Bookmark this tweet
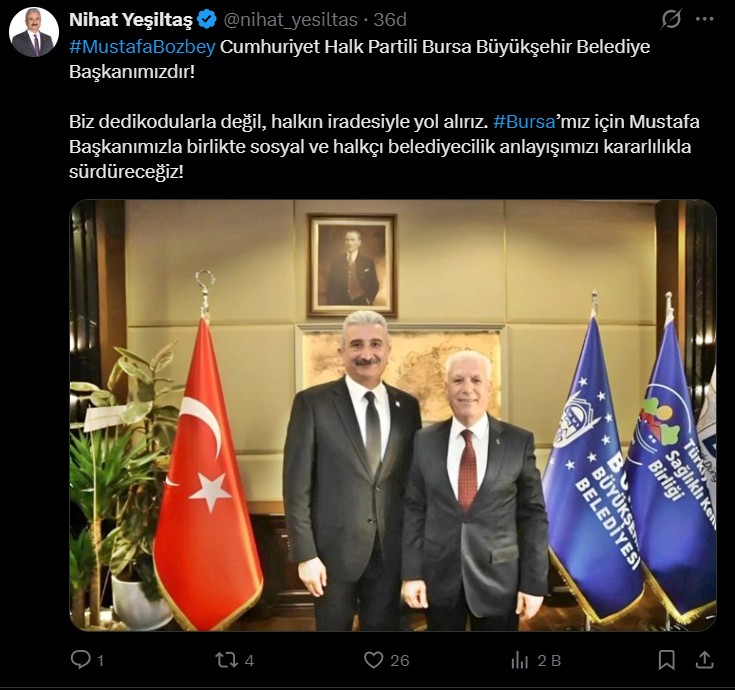735x690 pixels. (x=667, y=660)
